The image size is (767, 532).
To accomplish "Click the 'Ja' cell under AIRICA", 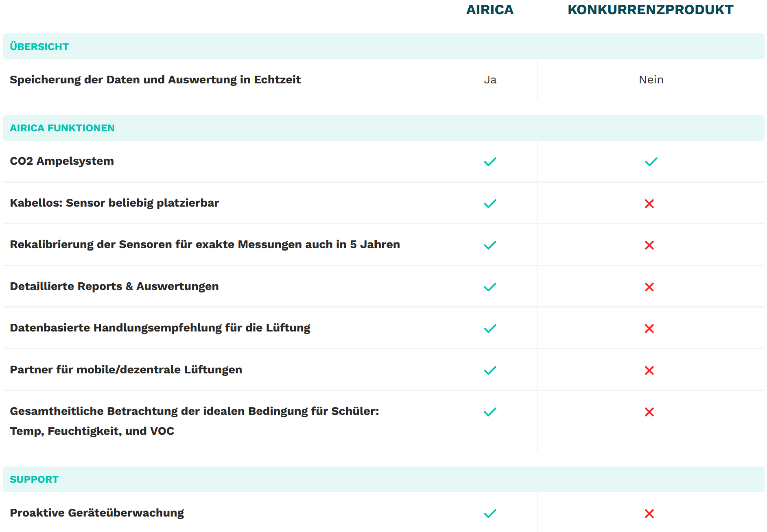I will (490, 80).
